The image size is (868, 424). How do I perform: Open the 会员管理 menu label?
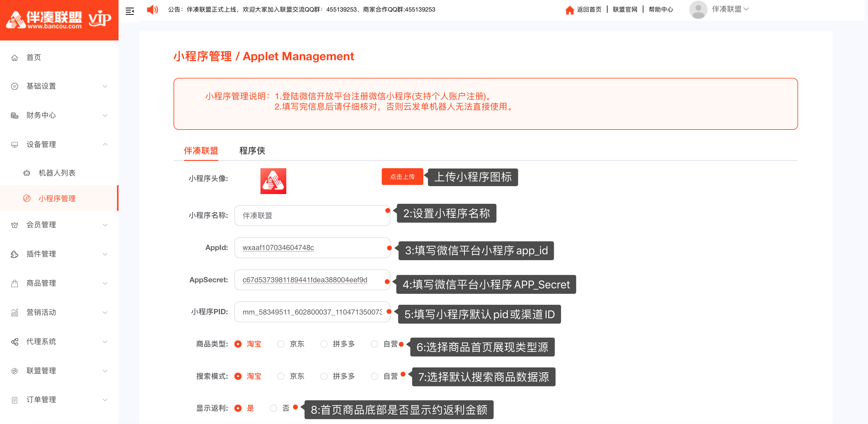point(41,225)
